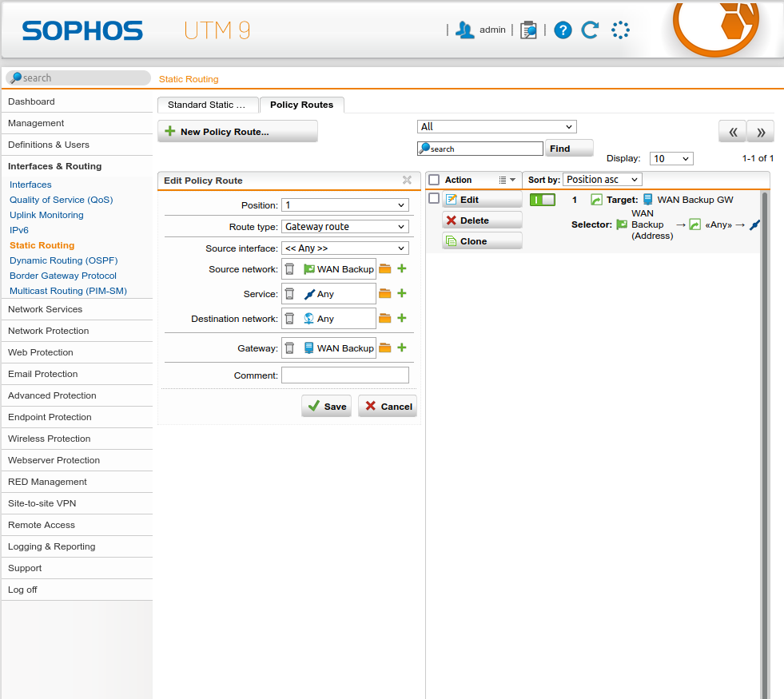The height and width of the screenshot is (699, 784).
Task: Check the policy route row checkbox
Action: [x=434, y=198]
